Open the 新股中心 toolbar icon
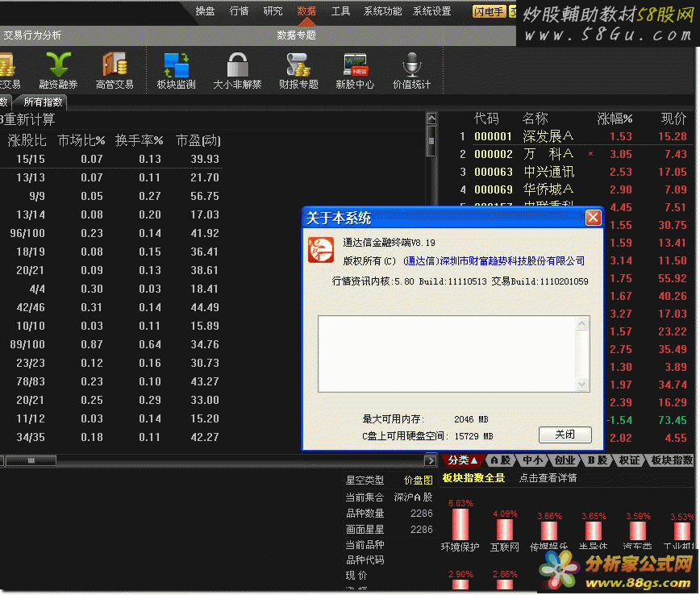 click(x=355, y=70)
